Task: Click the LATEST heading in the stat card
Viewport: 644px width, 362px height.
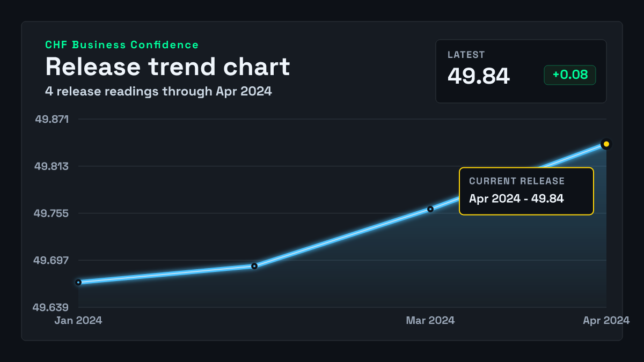Action: click(x=466, y=55)
